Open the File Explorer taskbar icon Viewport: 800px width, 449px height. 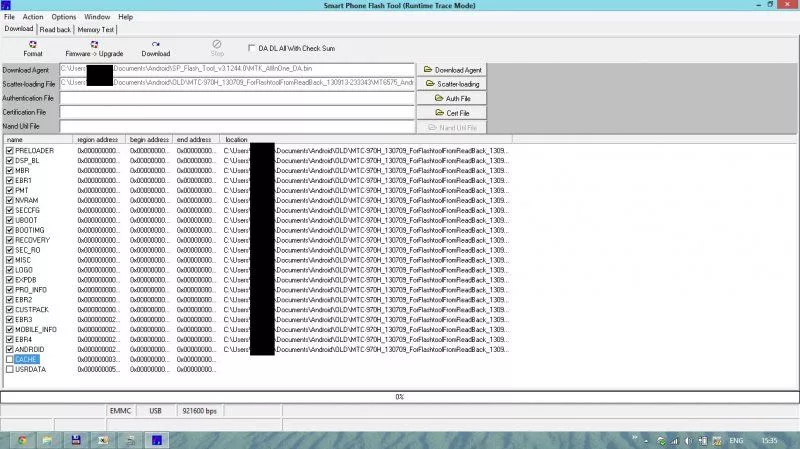pyautogui.click(x=47, y=439)
